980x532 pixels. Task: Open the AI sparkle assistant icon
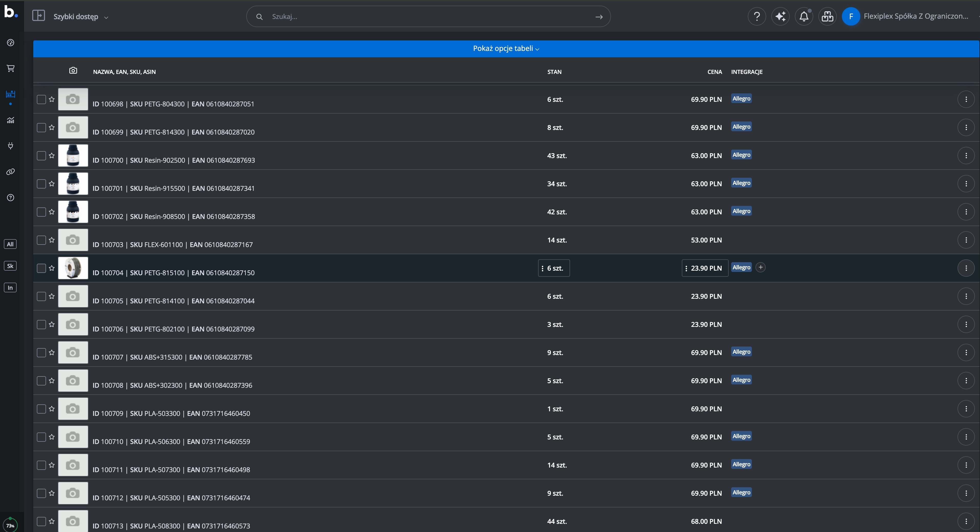coord(780,16)
